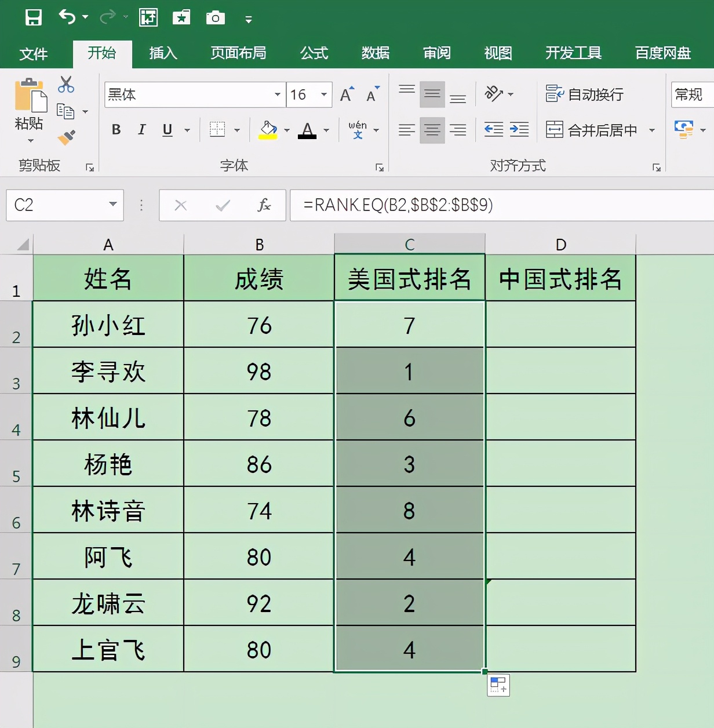The height and width of the screenshot is (728, 714).
Task: Click the Undo arrow icon
Action: (67, 17)
